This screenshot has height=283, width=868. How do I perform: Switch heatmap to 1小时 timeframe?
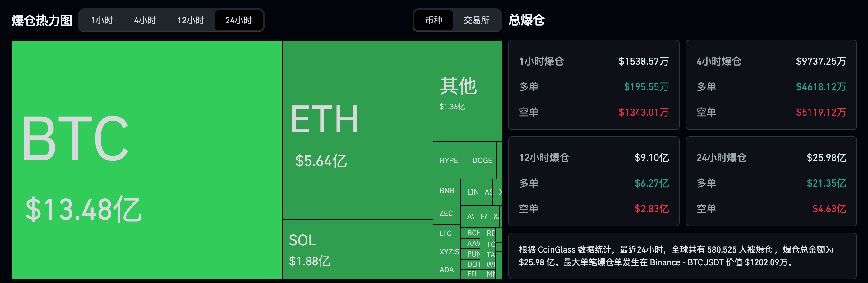pyautogui.click(x=102, y=20)
